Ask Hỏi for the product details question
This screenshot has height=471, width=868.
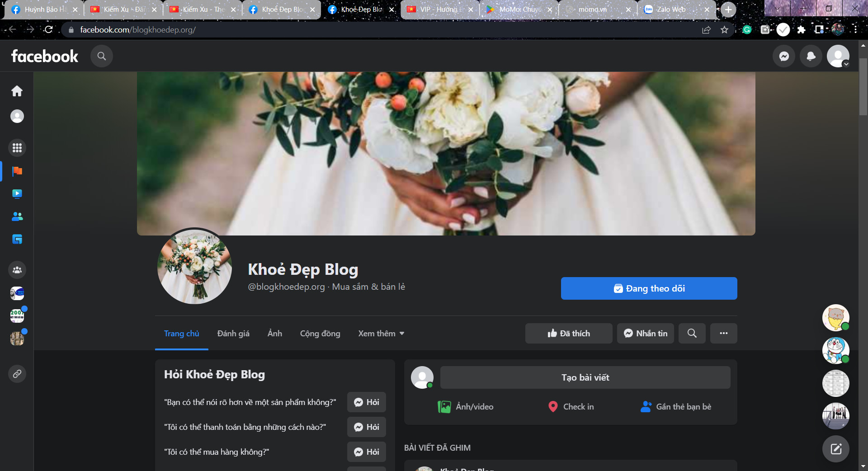[366, 402]
